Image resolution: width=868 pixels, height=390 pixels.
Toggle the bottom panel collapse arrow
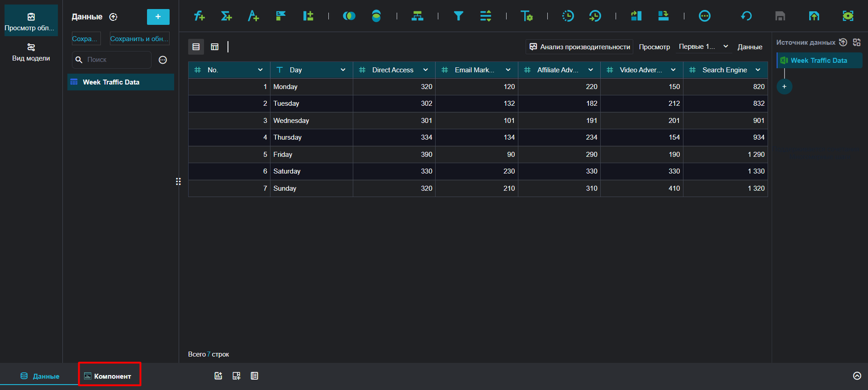coord(857,376)
